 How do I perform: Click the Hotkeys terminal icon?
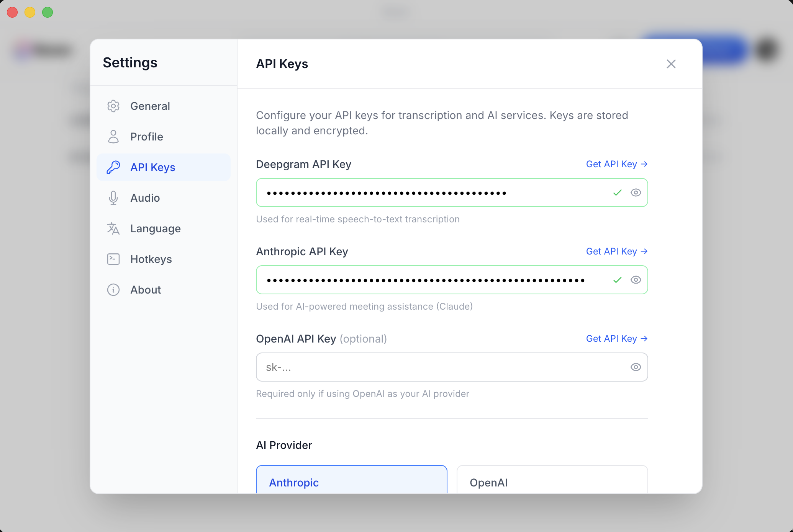(x=113, y=259)
